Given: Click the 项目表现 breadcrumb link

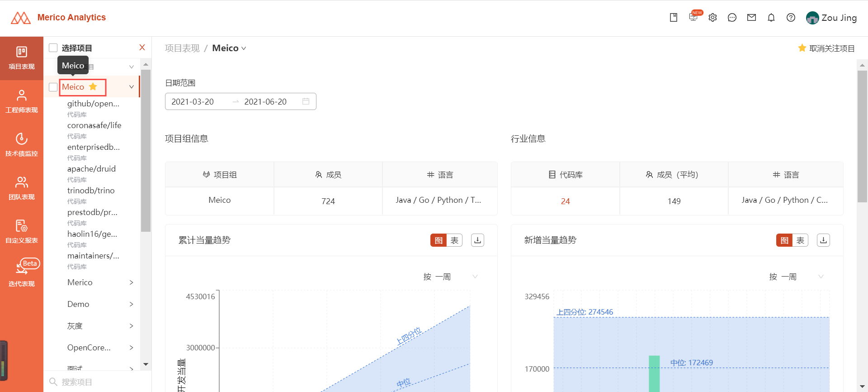Looking at the screenshot, I should pyautogui.click(x=182, y=48).
